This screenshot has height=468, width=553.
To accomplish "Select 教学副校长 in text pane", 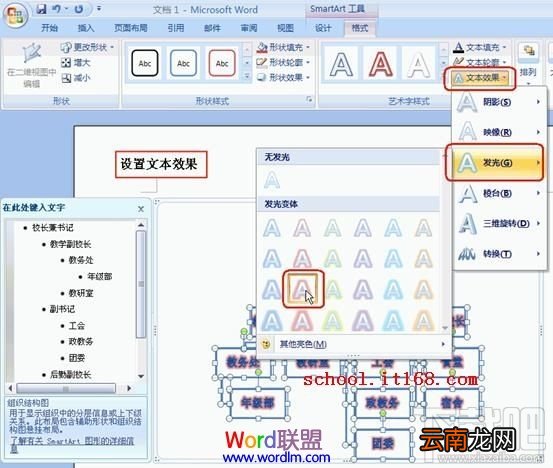I will pyautogui.click(x=71, y=244).
